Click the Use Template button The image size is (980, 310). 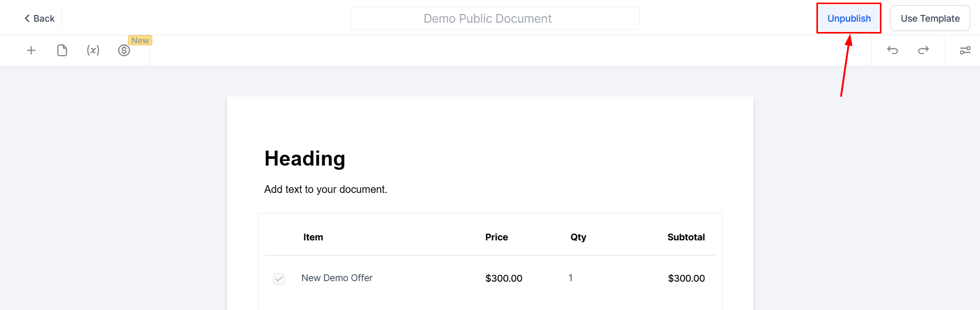930,19
